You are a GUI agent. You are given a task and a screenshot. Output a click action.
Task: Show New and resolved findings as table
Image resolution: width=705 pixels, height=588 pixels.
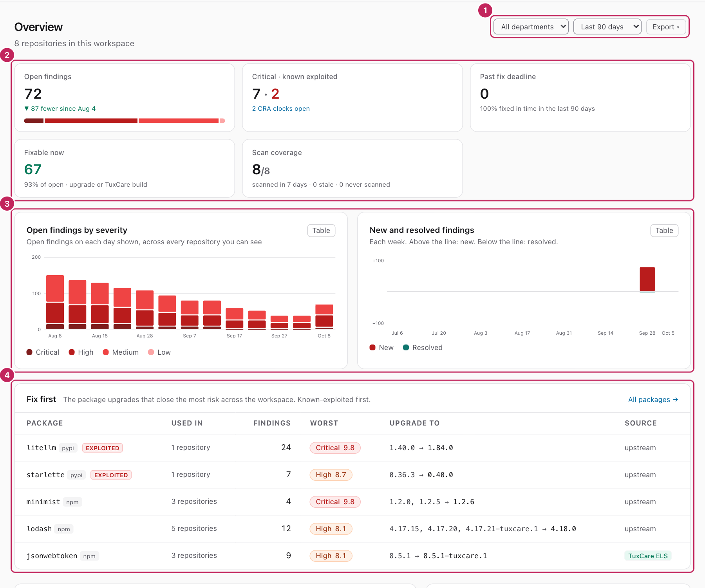click(664, 231)
